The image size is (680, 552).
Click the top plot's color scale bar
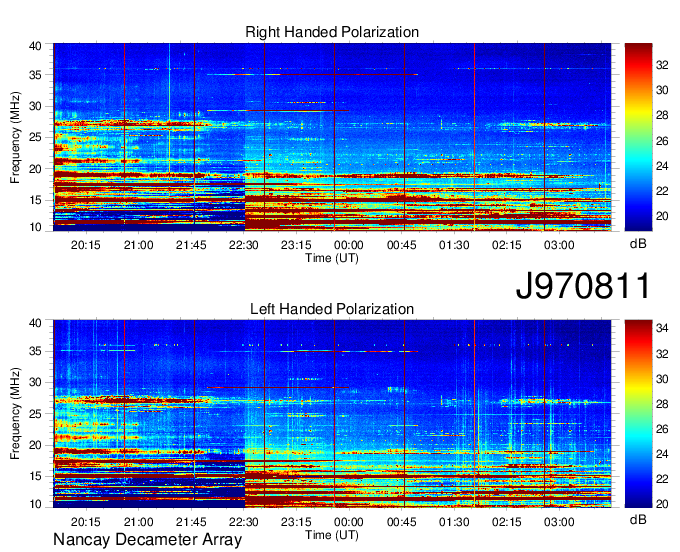pos(638,137)
